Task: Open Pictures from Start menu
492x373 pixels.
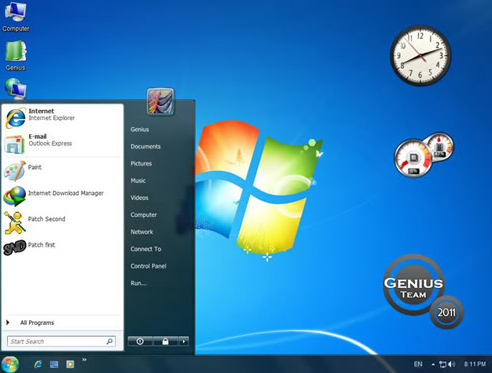Action: click(x=141, y=163)
